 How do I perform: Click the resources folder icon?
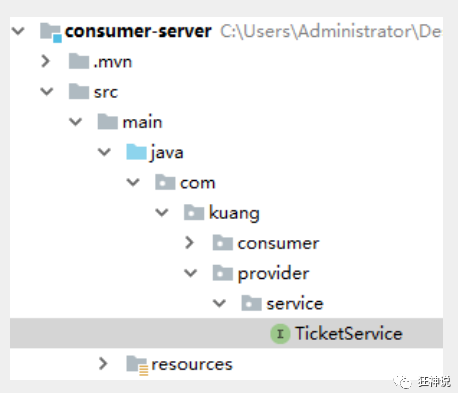pos(137,365)
